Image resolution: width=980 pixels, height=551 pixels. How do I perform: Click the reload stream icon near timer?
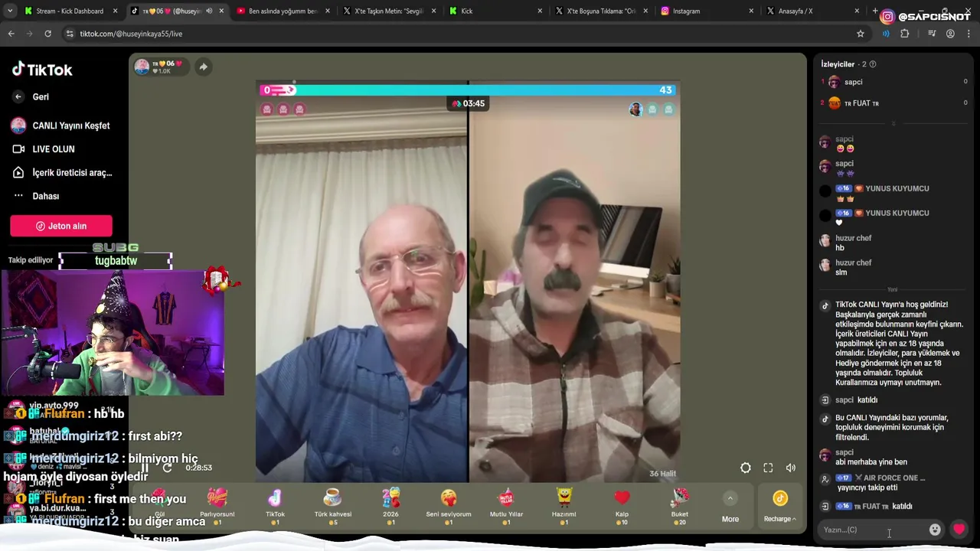coord(167,468)
